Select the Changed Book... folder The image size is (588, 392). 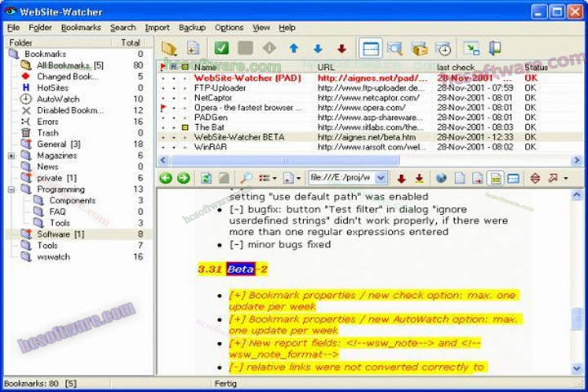coord(68,77)
